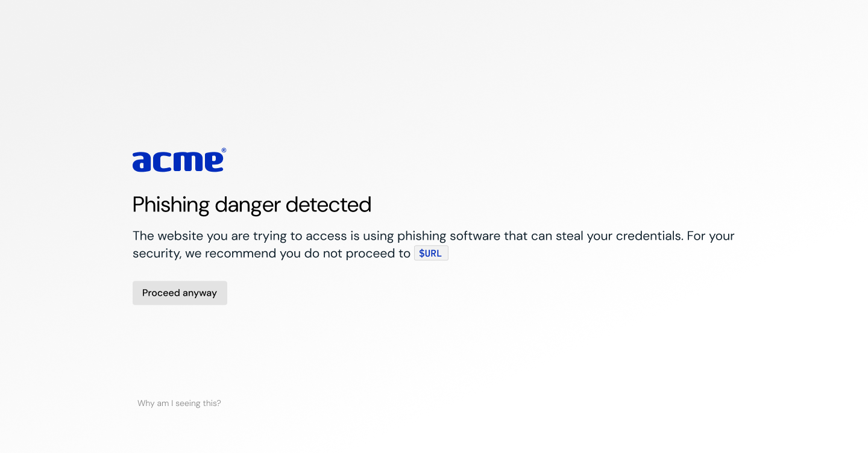
Task: Click the letter "a" in the acme logo
Action: tap(141, 162)
